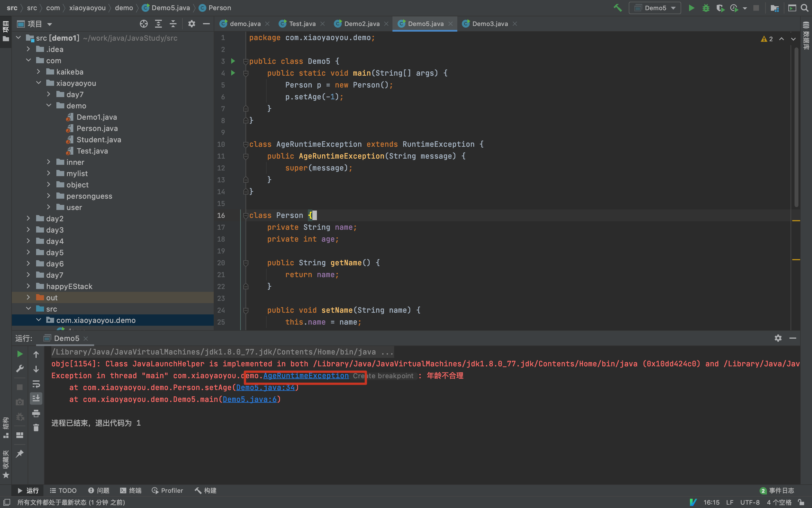Click the warnings indicator showing 2
This screenshot has height=508, width=812.
(x=767, y=39)
